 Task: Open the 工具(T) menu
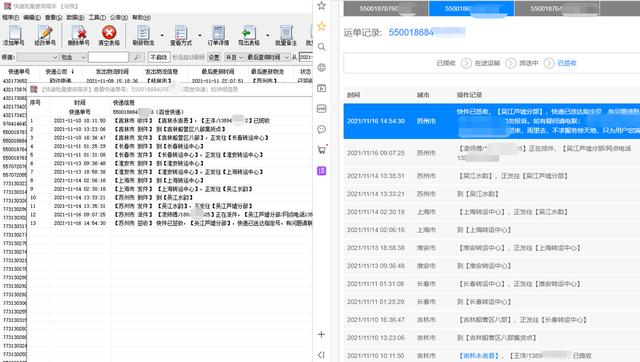pyautogui.click(x=97, y=18)
